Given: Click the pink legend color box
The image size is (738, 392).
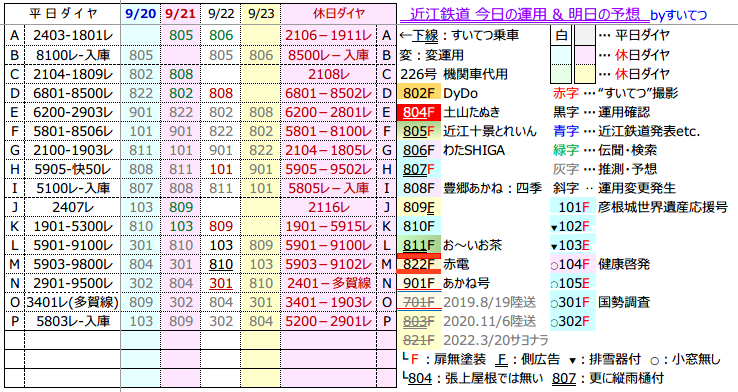Looking at the screenshot, I should click(585, 55).
